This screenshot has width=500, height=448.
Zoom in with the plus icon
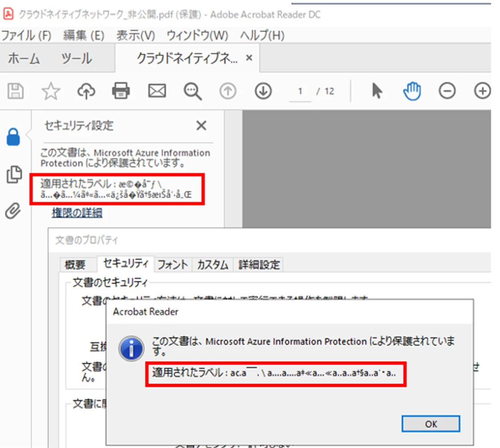pyautogui.click(x=482, y=91)
